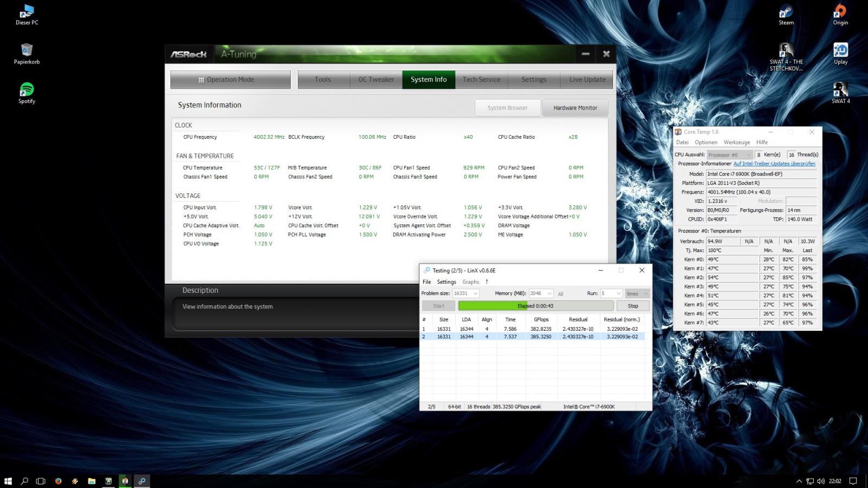Click the LinX title bar icon
868x488 pixels.
[x=426, y=270]
